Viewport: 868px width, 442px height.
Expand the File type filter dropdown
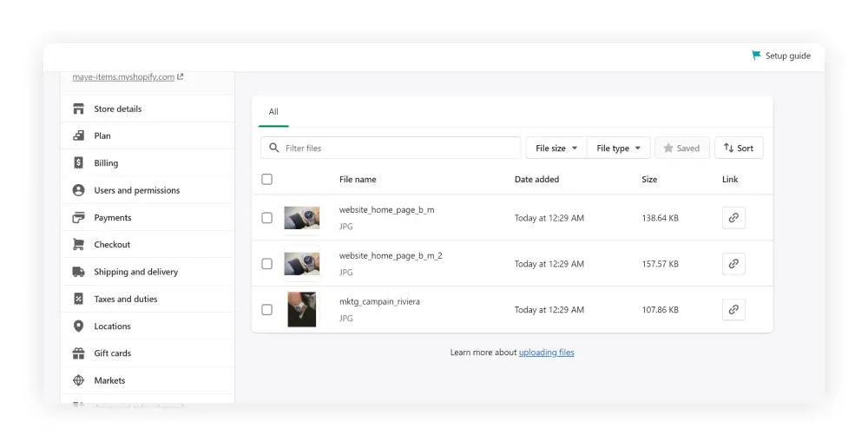click(x=618, y=148)
